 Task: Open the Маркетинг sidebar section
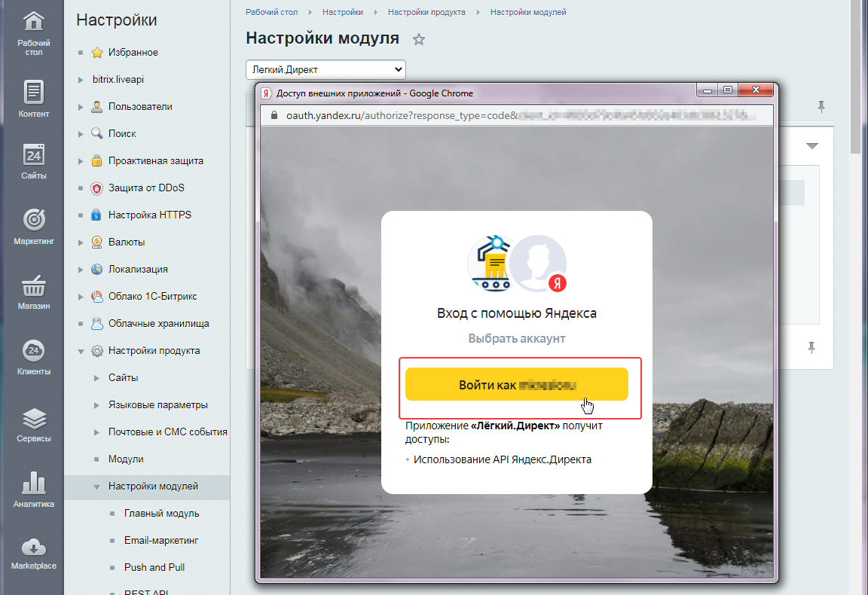[x=33, y=227]
